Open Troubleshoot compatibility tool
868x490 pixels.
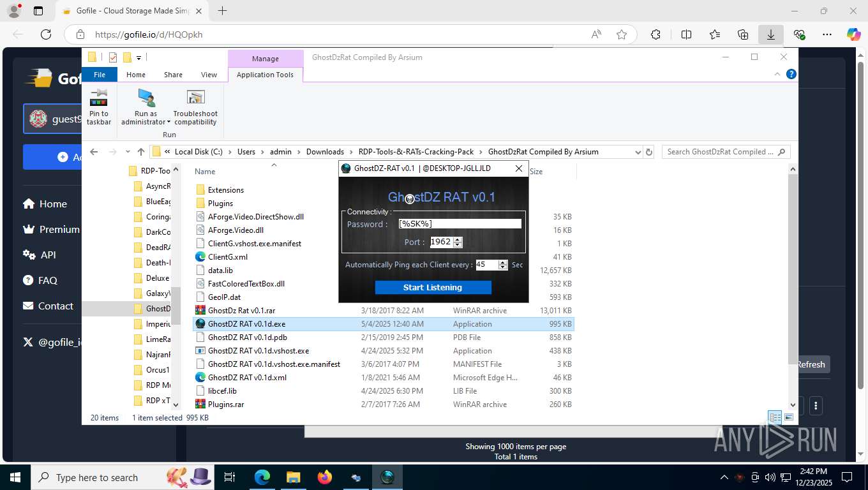(195, 107)
